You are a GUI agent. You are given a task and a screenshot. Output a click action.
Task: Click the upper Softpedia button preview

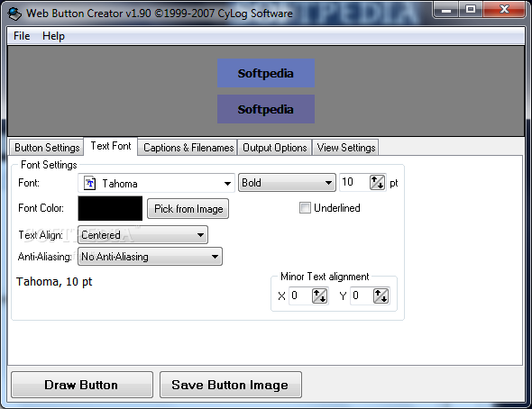click(266, 73)
